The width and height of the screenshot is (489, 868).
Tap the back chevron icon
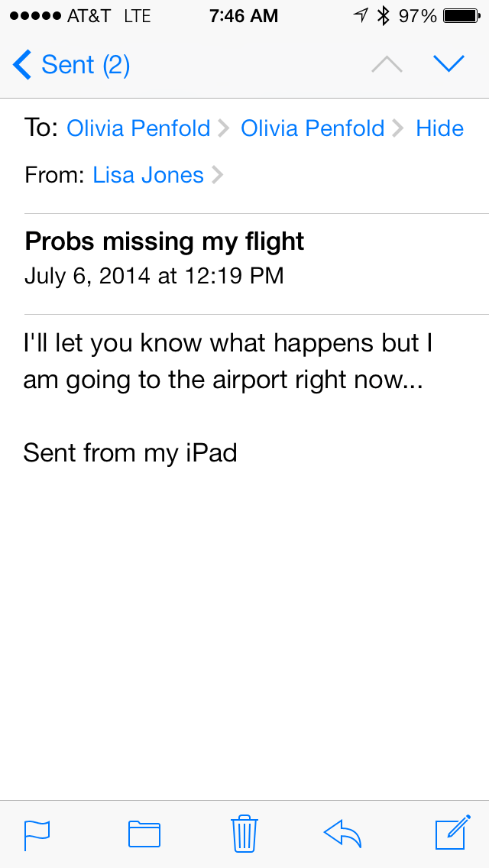23,65
